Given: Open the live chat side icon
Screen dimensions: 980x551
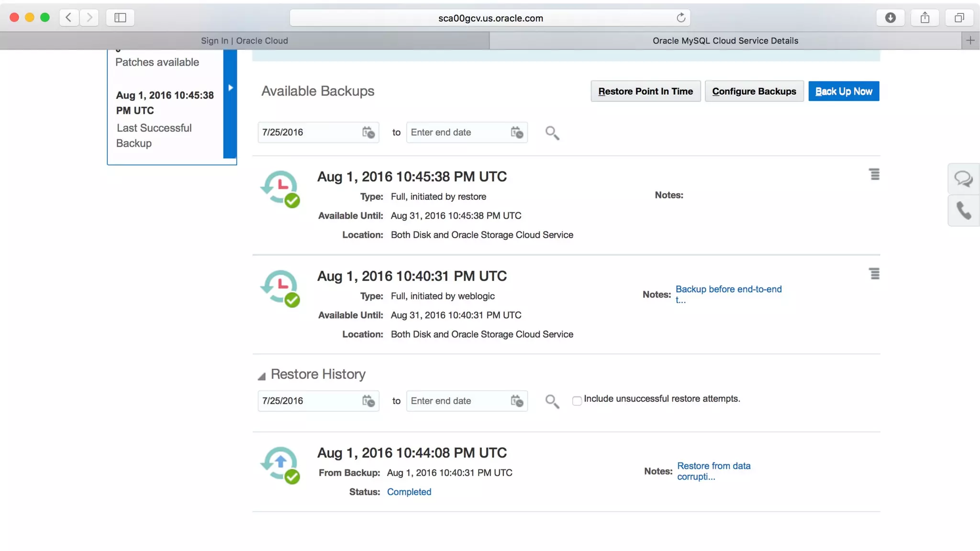Looking at the screenshot, I should pyautogui.click(x=963, y=179).
